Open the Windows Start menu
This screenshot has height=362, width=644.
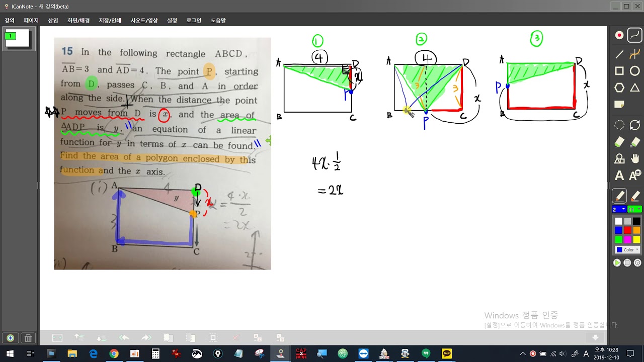tap(10, 354)
